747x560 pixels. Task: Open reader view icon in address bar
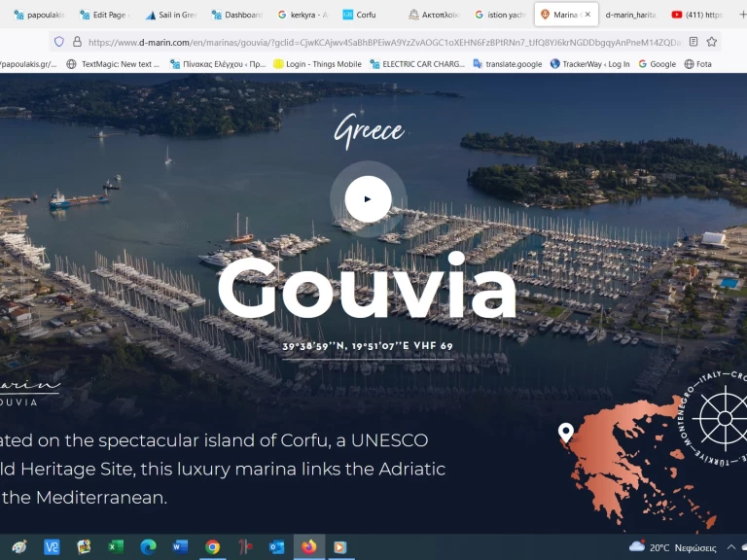click(694, 42)
